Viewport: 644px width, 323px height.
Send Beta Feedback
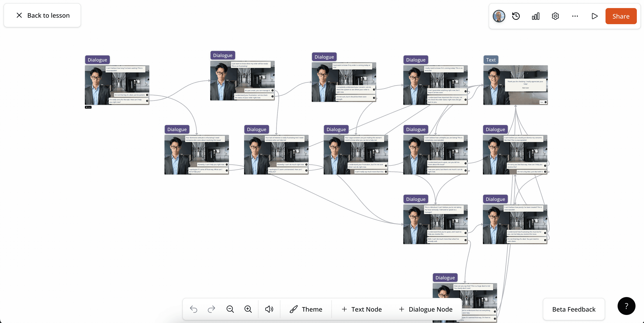pyautogui.click(x=574, y=309)
